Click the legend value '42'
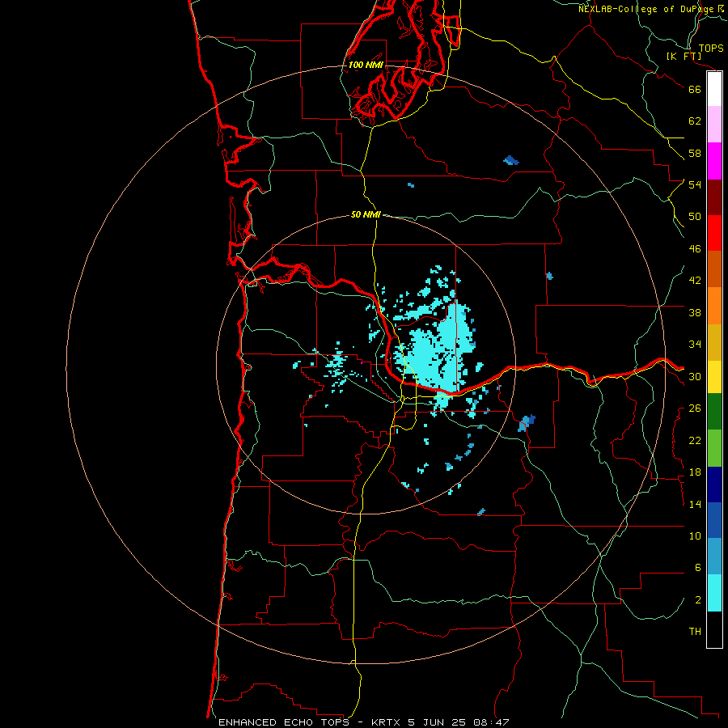The image size is (728, 728). [x=695, y=281]
